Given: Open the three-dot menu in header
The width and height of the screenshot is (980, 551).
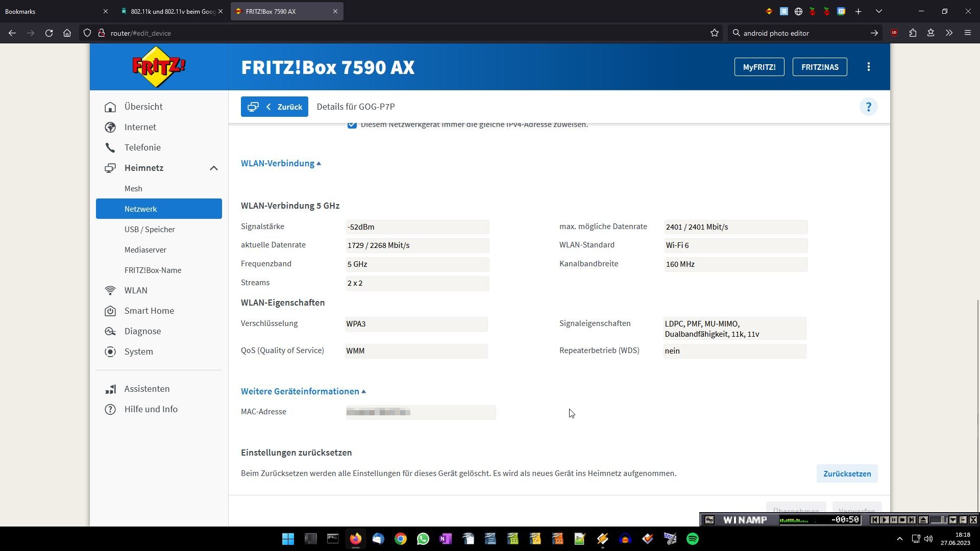Looking at the screenshot, I should tap(868, 67).
